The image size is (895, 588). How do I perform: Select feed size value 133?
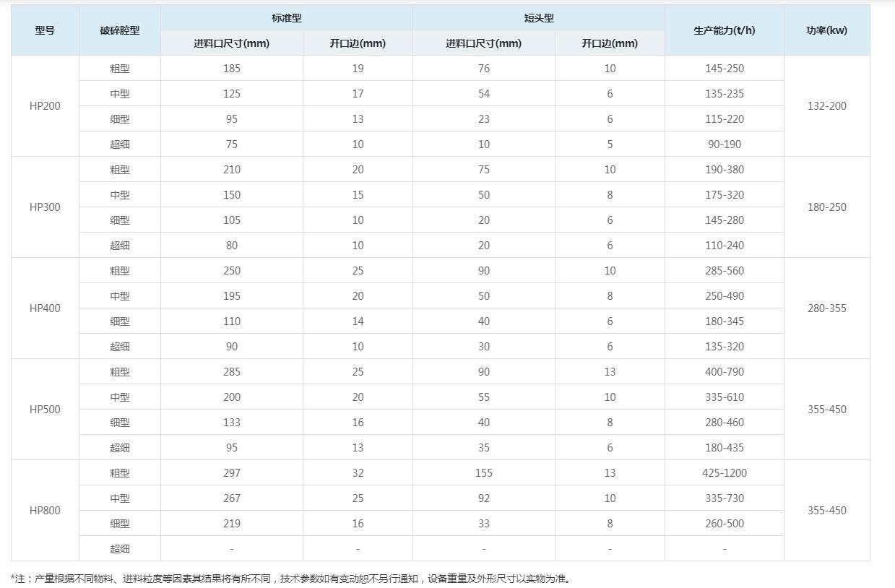tap(232, 423)
